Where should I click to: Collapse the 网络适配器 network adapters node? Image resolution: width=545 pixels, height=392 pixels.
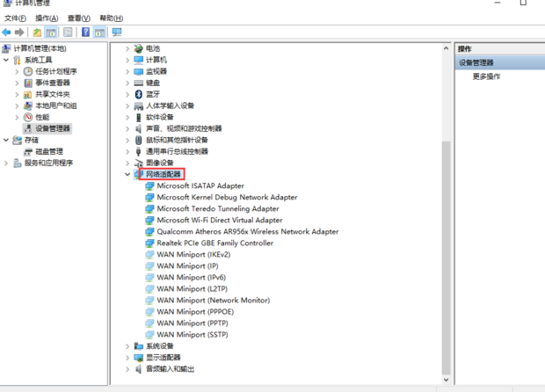click(127, 175)
